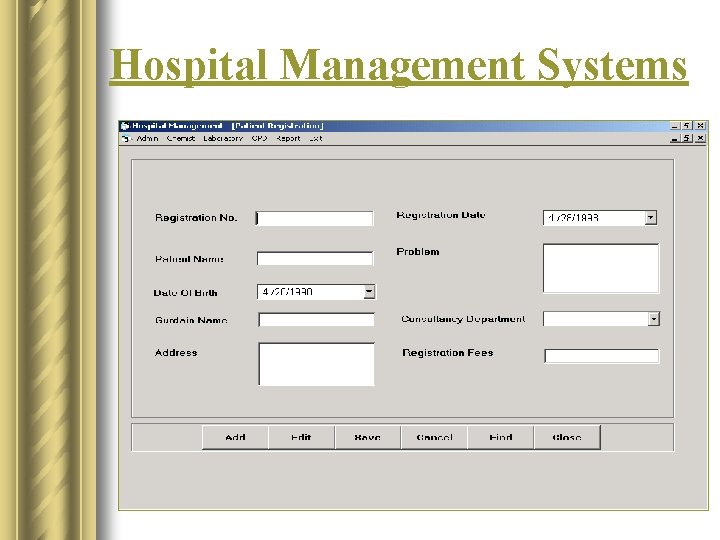Focus the Guardian Name field
This screenshot has width=720, height=540.
[x=316, y=320]
